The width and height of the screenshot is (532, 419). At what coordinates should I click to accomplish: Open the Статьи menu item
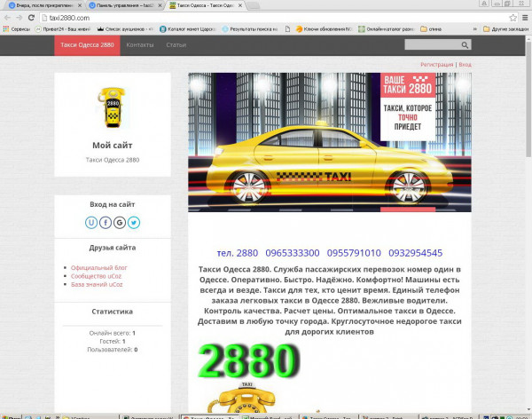[x=176, y=44]
